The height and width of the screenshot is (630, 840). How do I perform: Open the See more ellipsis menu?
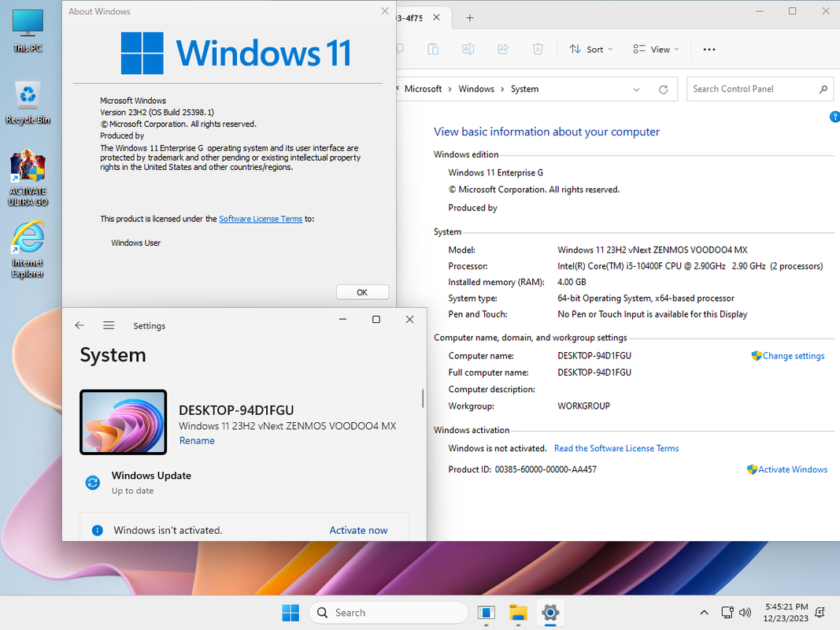[x=709, y=50]
